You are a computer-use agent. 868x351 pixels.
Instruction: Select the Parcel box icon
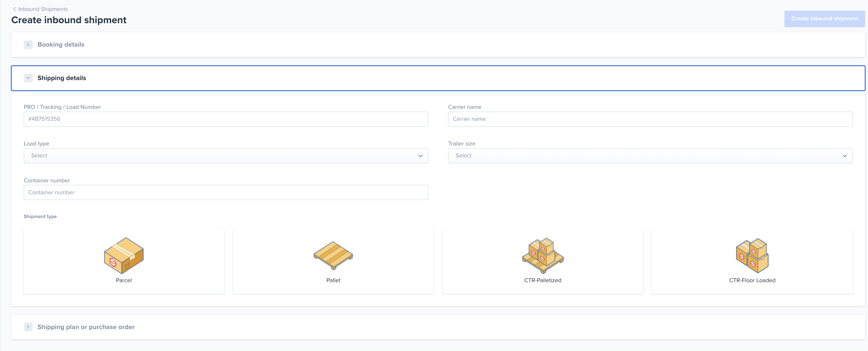124,255
